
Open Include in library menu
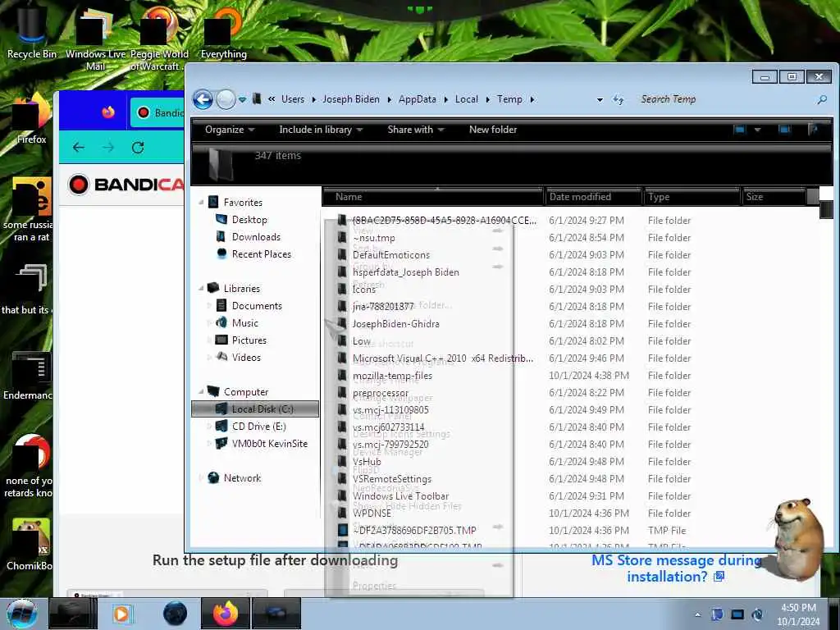point(321,130)
